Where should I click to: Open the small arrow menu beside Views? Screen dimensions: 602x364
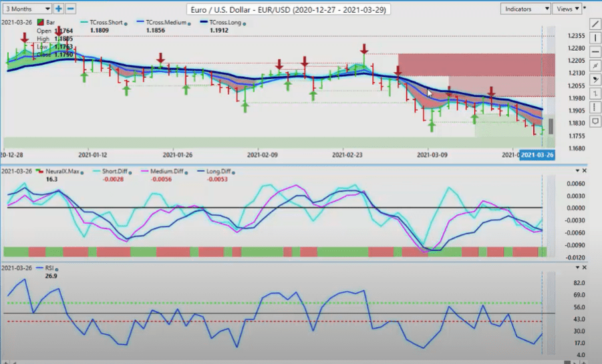tap(585, 7)
